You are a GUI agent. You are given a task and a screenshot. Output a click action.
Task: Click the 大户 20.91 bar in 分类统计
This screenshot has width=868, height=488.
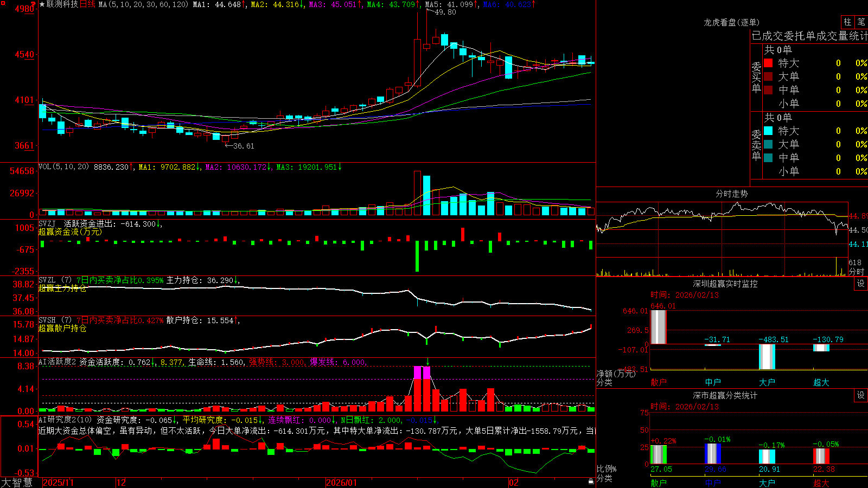pos(767,457)
